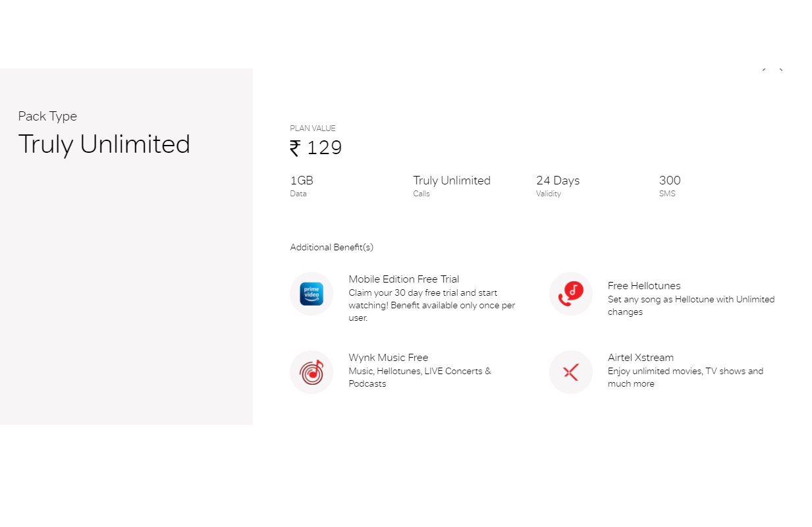
Task: Show the next plan using right chevron
Action: (x=781, y=69)
